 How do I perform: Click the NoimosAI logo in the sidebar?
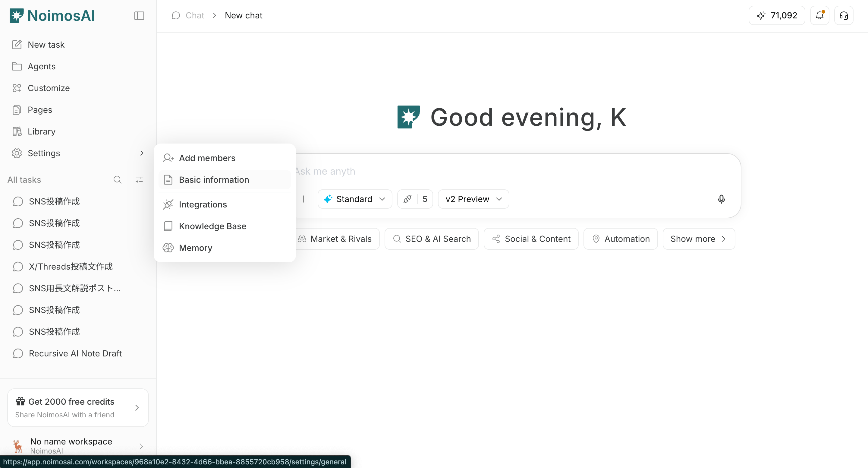[x=52, y=15]
